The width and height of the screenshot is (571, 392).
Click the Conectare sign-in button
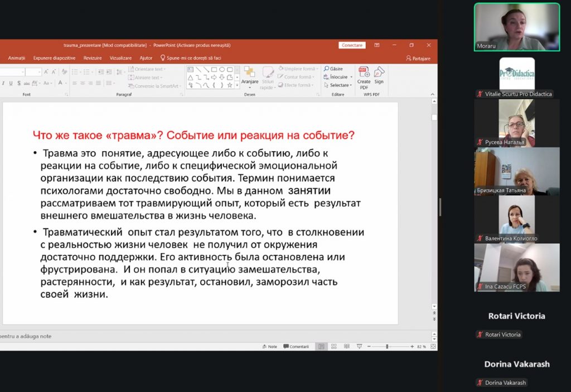[352, 45]
